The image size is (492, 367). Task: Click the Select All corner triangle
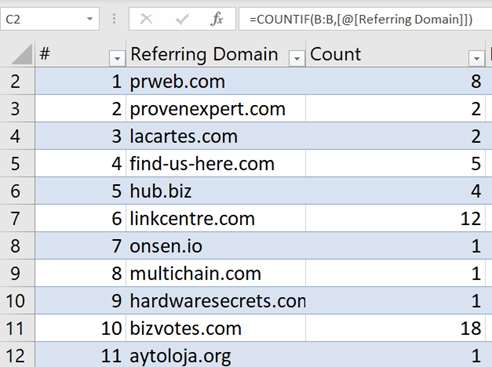21,54
